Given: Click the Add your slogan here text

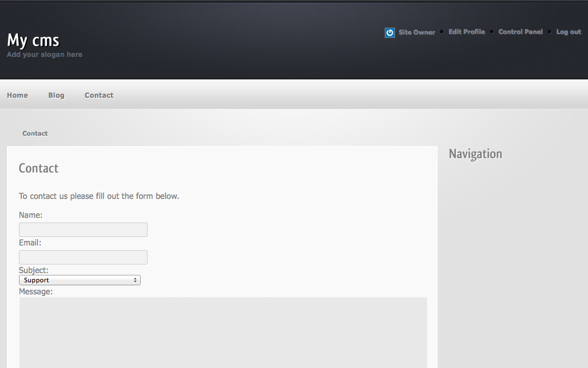Looking at the screenshot, I should [44, 54].
